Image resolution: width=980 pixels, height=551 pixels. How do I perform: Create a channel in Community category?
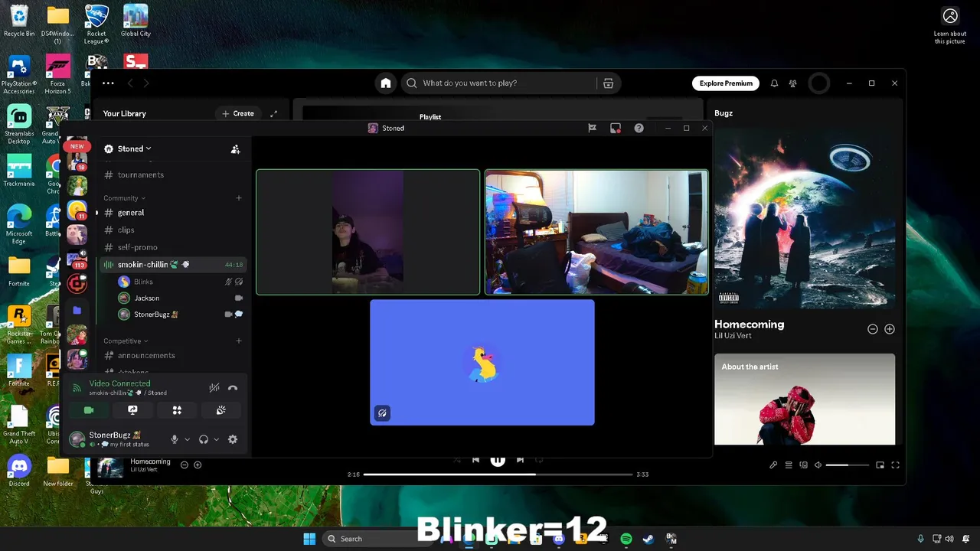coord(239,198)
